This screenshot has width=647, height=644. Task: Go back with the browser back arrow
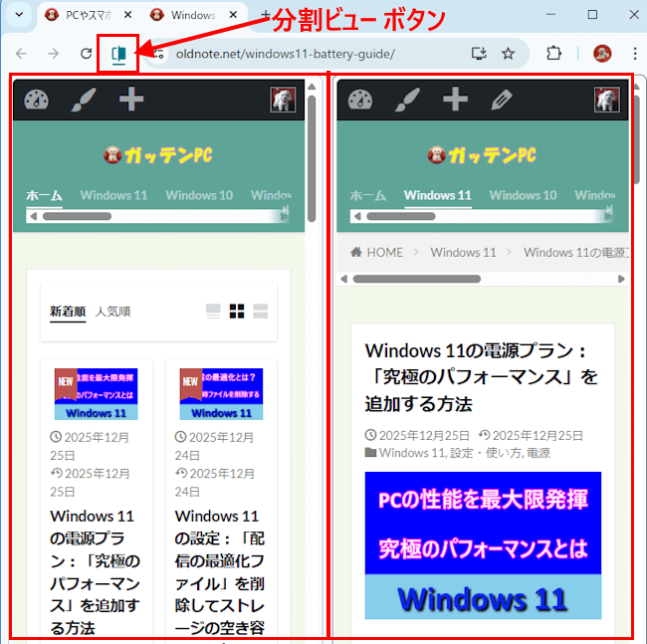coord(21,54)
